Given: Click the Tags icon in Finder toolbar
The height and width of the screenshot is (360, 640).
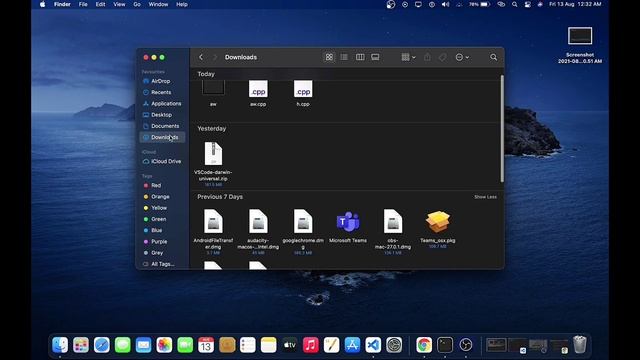Looking at the screenshot, I should tap(443, 57).
